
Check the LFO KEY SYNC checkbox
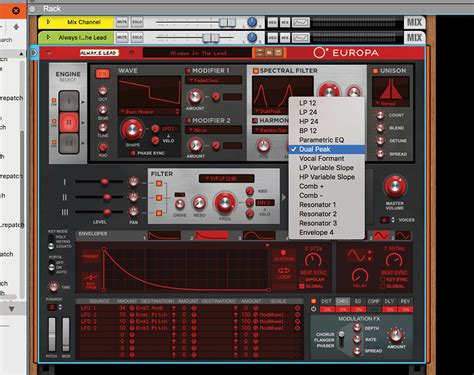[383, 279]
